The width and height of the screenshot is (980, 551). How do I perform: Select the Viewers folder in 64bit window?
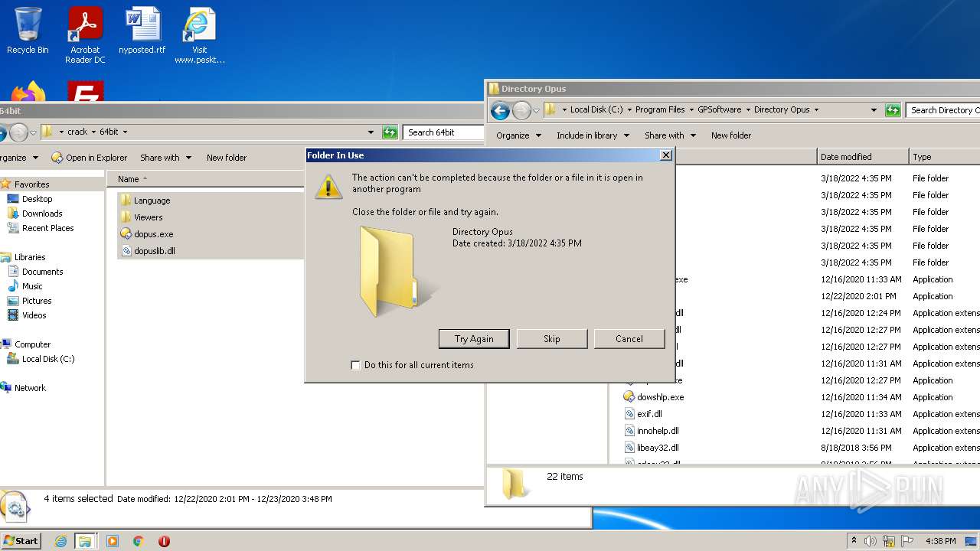148,217
